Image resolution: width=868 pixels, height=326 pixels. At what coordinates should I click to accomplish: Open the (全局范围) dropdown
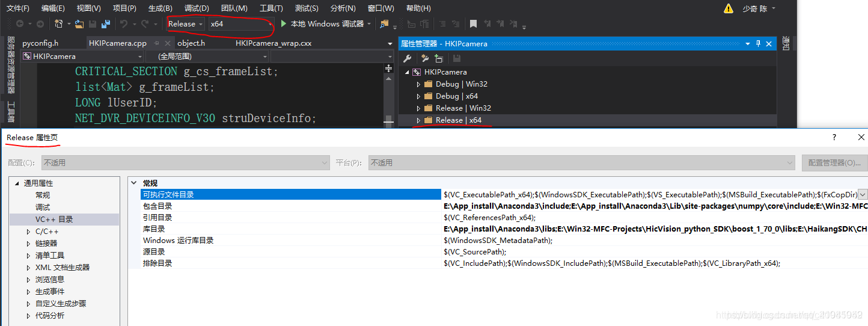(x=206, y=56)
